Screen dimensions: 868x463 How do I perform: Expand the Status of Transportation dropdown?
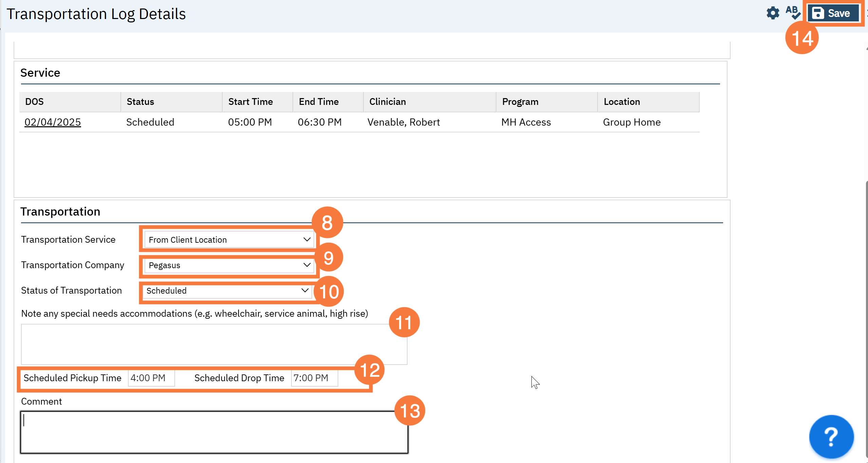[x=227, y=291]
